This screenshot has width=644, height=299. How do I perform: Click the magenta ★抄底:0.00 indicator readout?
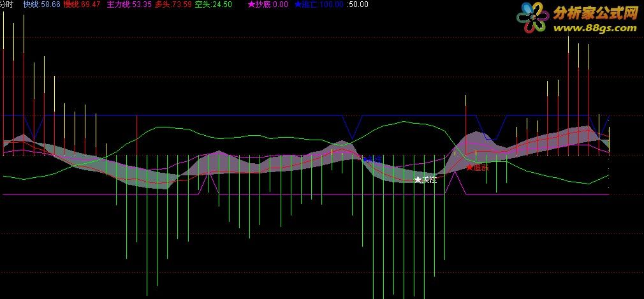pyautogui.click(x=268, y=5)
